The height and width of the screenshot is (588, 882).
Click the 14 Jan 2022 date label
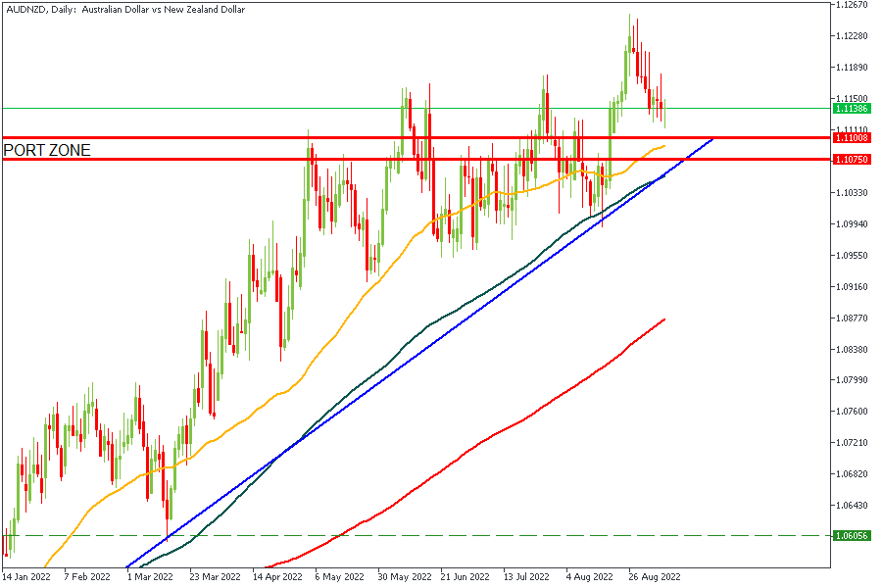26,577
